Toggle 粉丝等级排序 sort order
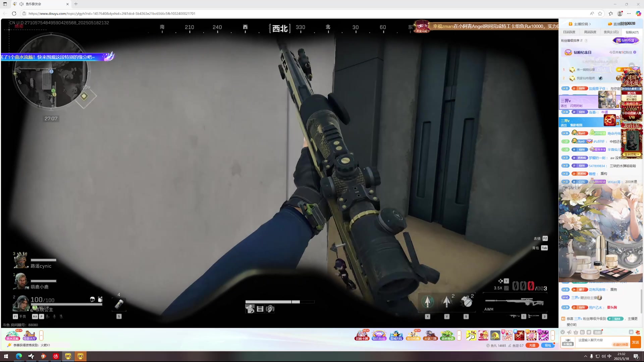Image resolution: width=644 pixels, height=362 pixels. [582, 41]
